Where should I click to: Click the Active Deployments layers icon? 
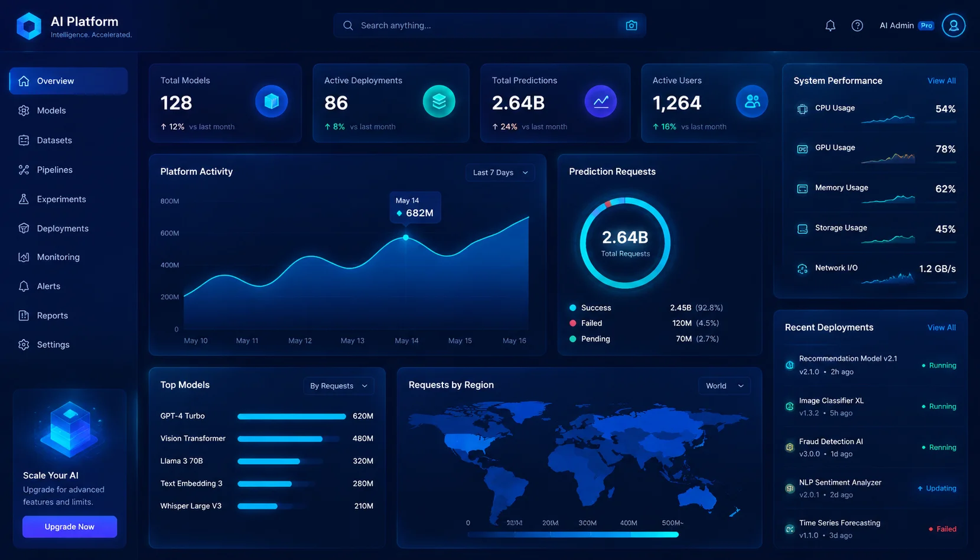pyautogui.click(x=439, y=102)
